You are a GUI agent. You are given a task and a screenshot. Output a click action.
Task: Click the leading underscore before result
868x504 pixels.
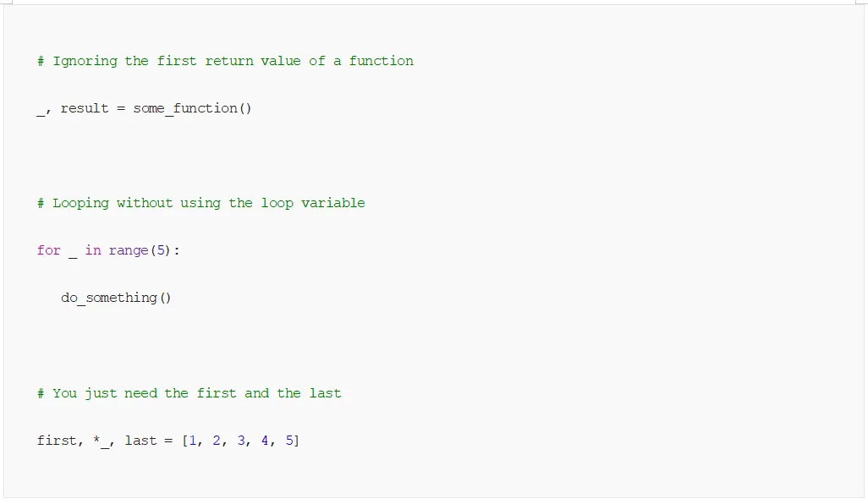pos(41,114)
